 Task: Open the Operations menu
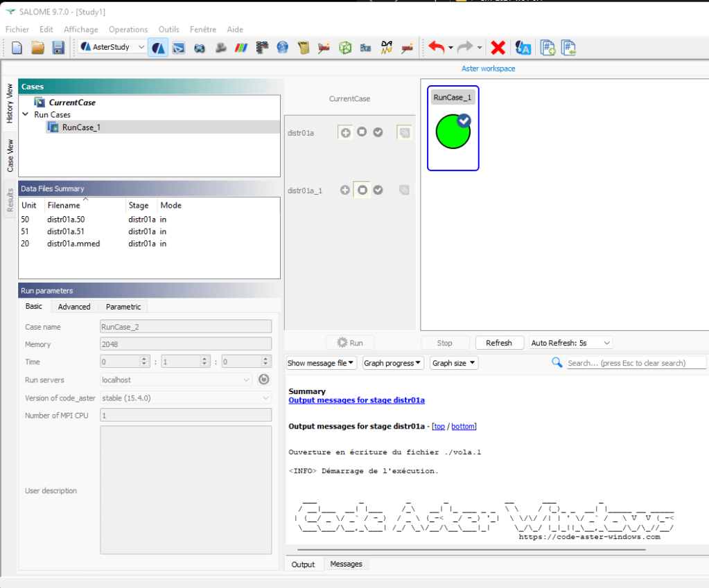tap(128, 30)
